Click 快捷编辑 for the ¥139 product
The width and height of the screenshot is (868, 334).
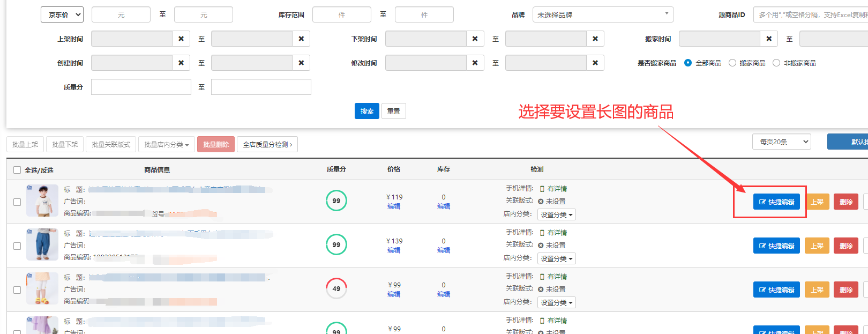click(776, 246)
